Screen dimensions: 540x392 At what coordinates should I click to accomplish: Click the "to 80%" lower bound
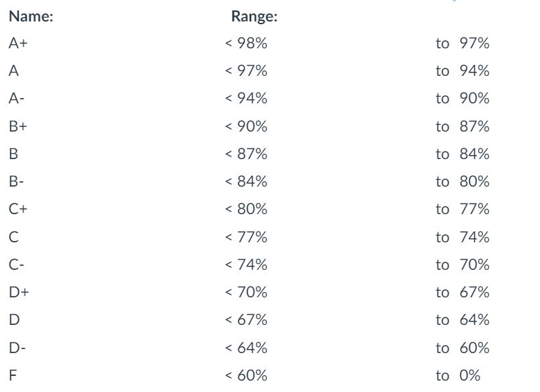click(462, 181)
